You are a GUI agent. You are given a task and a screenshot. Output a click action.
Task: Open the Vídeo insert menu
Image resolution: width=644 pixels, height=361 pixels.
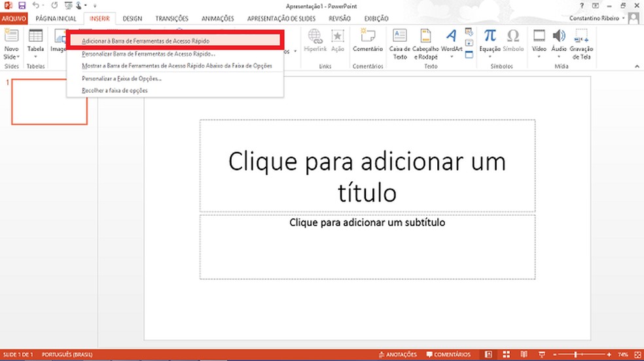(539, 44)
